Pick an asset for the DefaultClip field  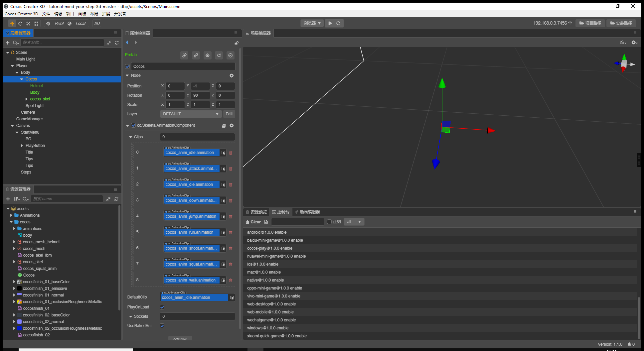click(x=232, y=298)
